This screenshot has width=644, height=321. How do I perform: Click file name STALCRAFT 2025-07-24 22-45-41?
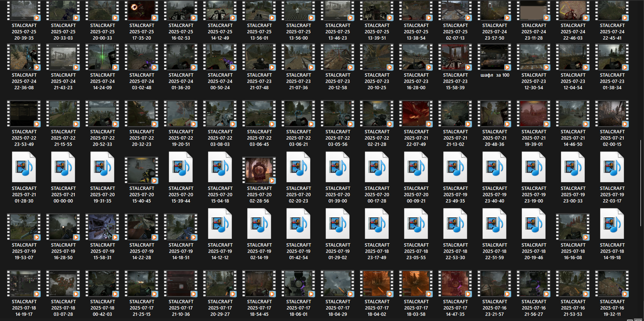[x=612, y=32]
